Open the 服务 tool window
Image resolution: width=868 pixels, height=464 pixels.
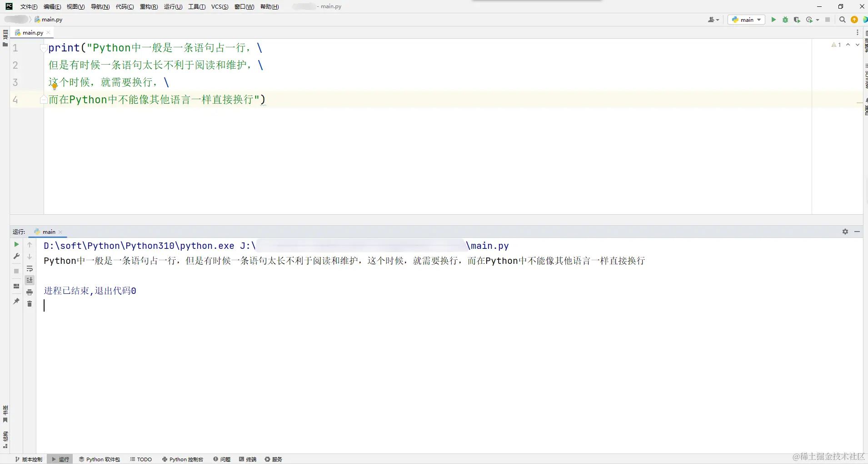274,459
